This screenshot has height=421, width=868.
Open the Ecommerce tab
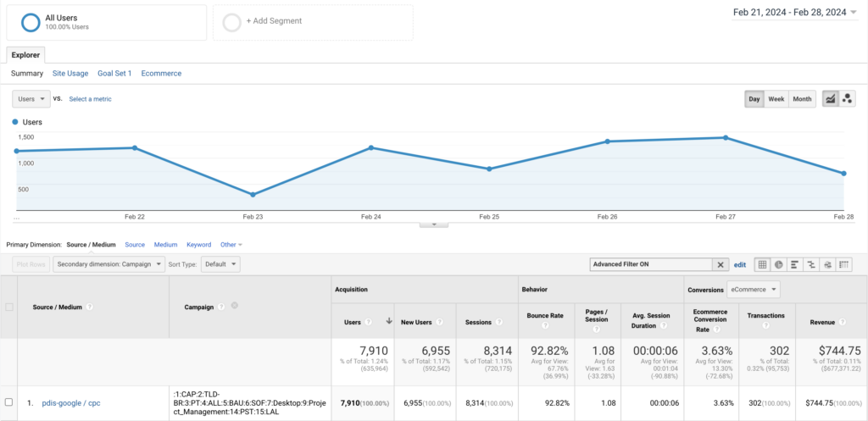click(x=161, y=74)
